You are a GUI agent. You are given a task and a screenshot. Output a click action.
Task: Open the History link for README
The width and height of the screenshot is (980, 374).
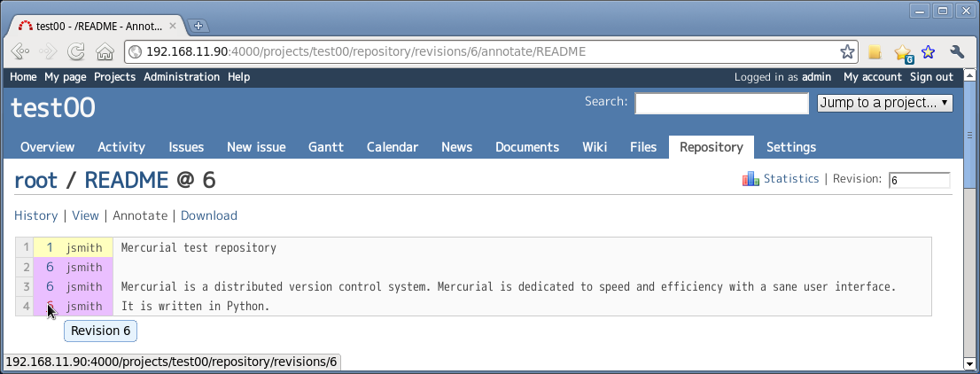[35, 215]
